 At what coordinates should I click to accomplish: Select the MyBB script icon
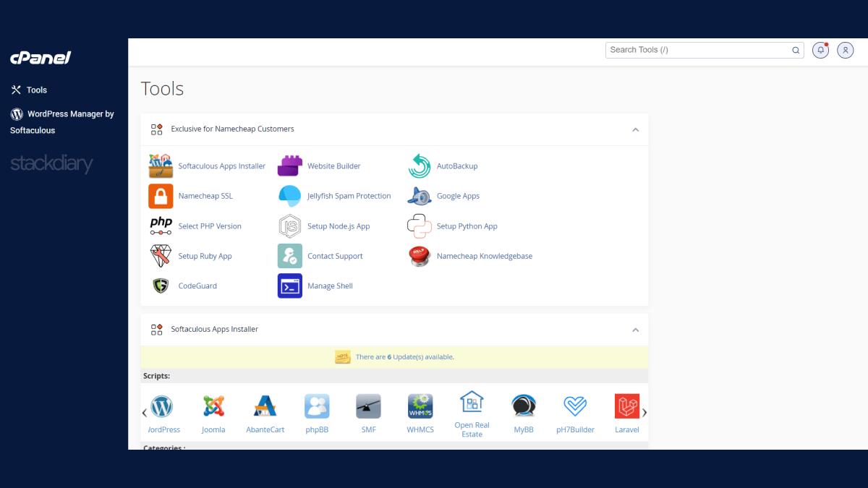pyautogui.click(x=524, y=406)
